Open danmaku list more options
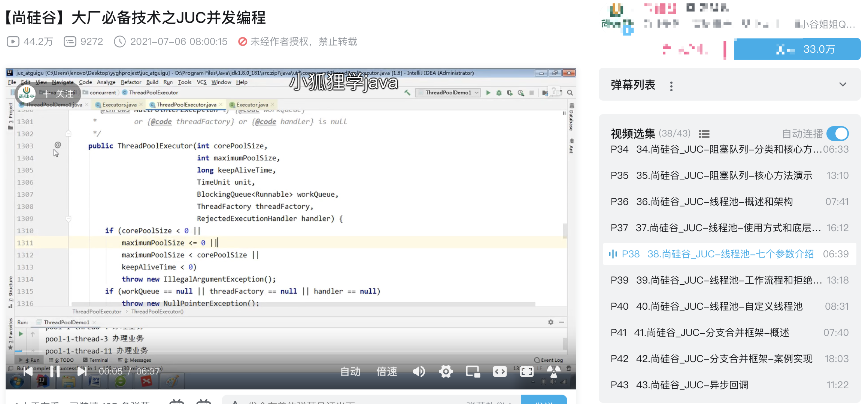This screenshot has width=868, height=404. pyautogui.click(x=671, y=86)
